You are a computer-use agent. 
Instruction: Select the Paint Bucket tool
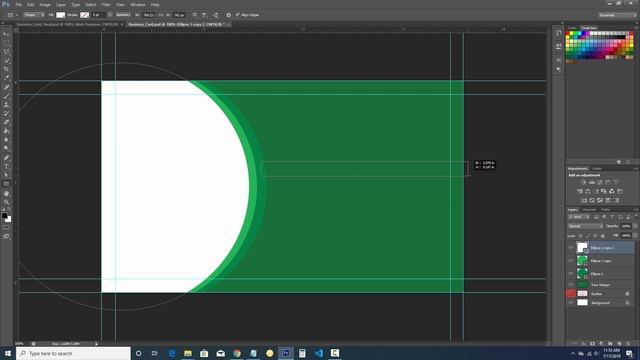pos(6,131)
